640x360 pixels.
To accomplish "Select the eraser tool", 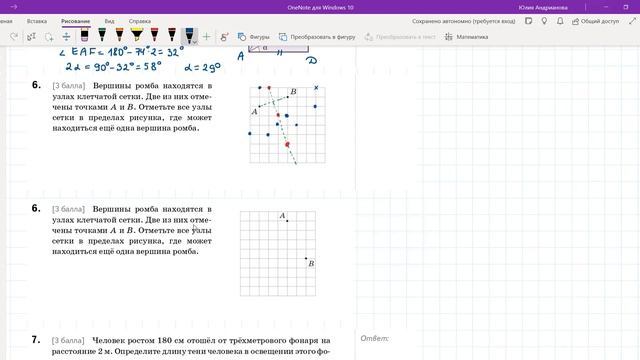I will pos(84,36).
